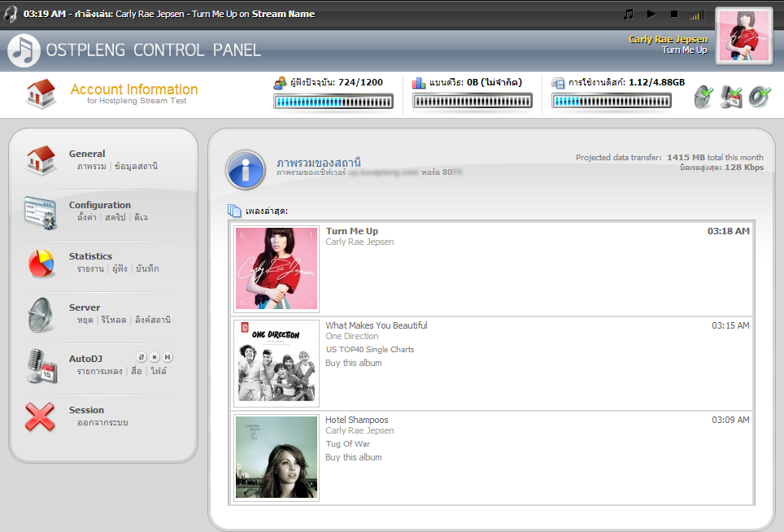Click the ออกจากระบบ logout link under Session
Viewport: 784px width, 532px height.
(x=102, y=423)
